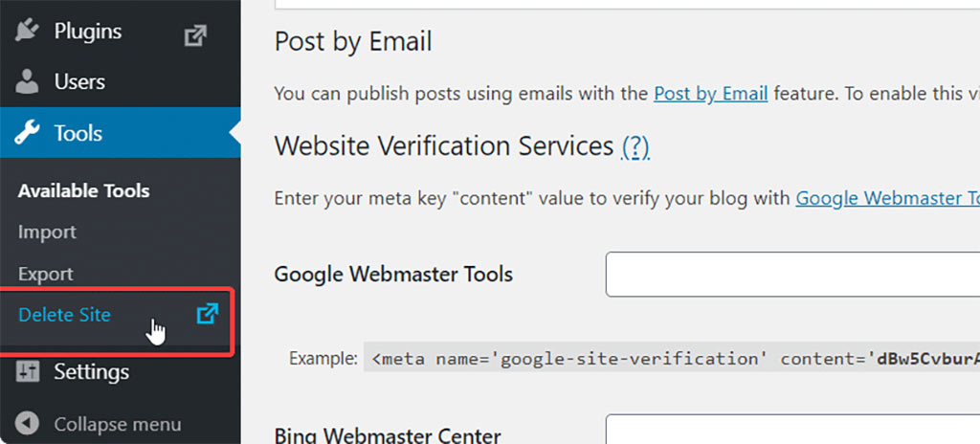Go to the Import tools page
The width and height of the screenshot is (980, 444).
[x=47, y=232]
